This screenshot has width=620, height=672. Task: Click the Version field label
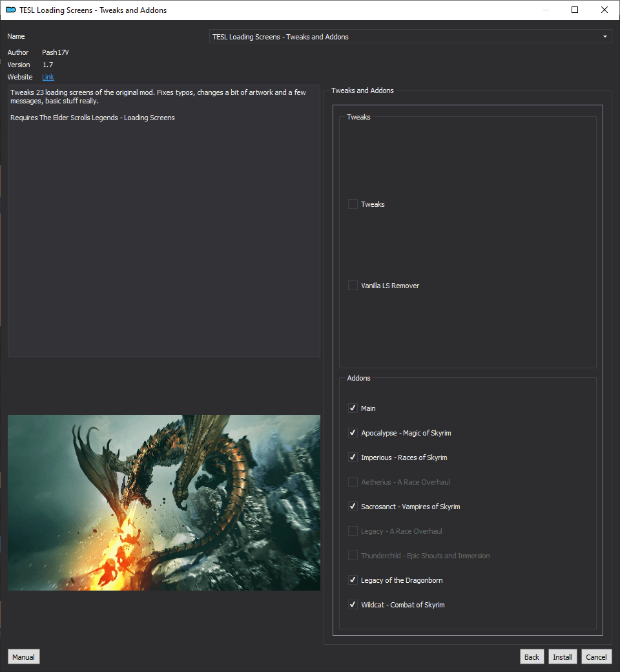pyautogui.click(x=19, y=65)
